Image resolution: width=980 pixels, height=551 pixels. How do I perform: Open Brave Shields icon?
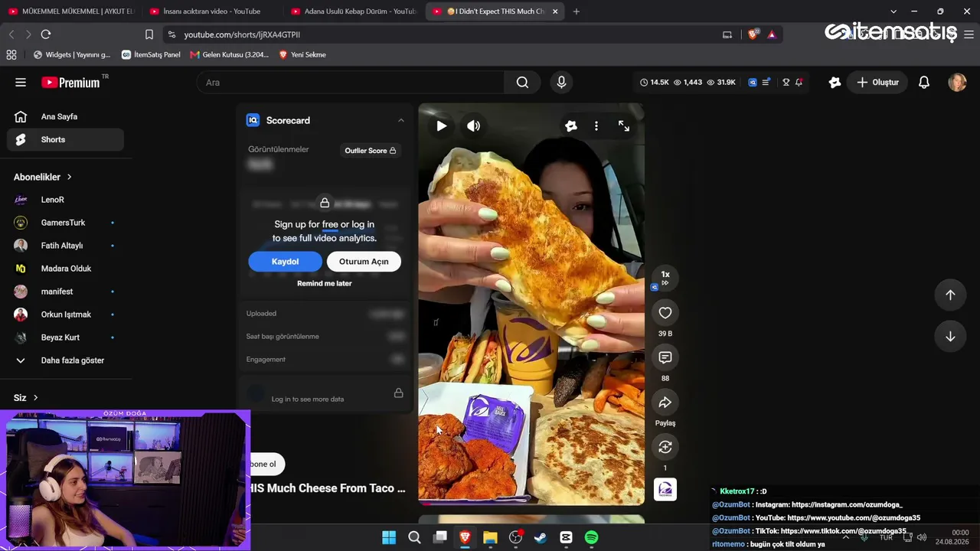coord(753,34)
